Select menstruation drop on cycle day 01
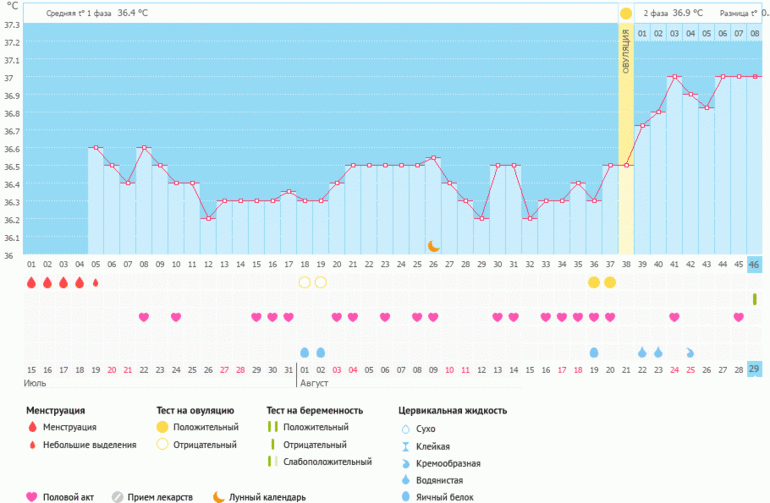Image resolution: width=770 pixels, height=503 pixels. point(31,282)
